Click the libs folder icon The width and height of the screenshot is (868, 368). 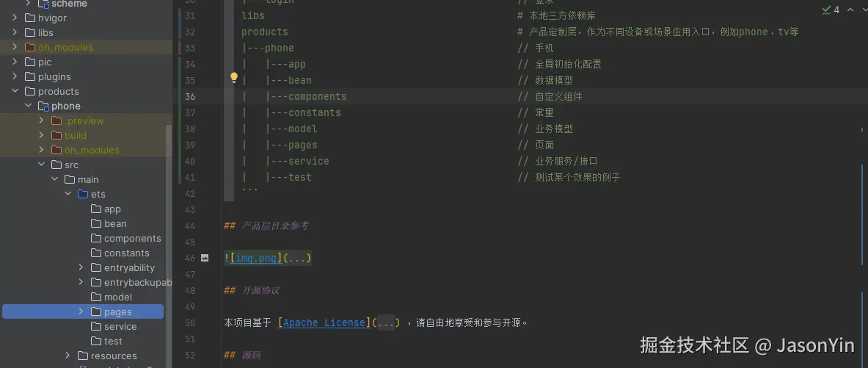30,33
